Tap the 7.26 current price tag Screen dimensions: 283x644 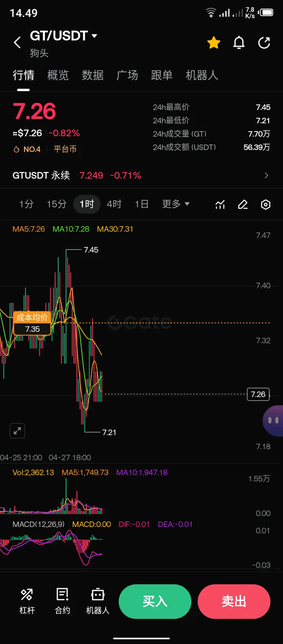[258, 394]
